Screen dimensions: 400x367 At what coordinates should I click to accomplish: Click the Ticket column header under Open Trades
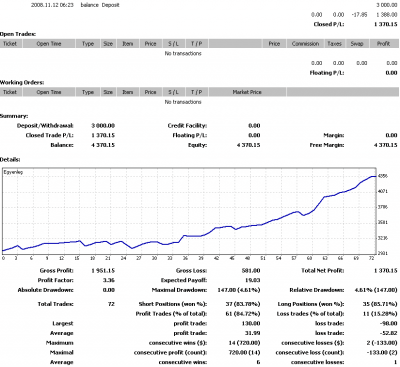tap(11, 44)
